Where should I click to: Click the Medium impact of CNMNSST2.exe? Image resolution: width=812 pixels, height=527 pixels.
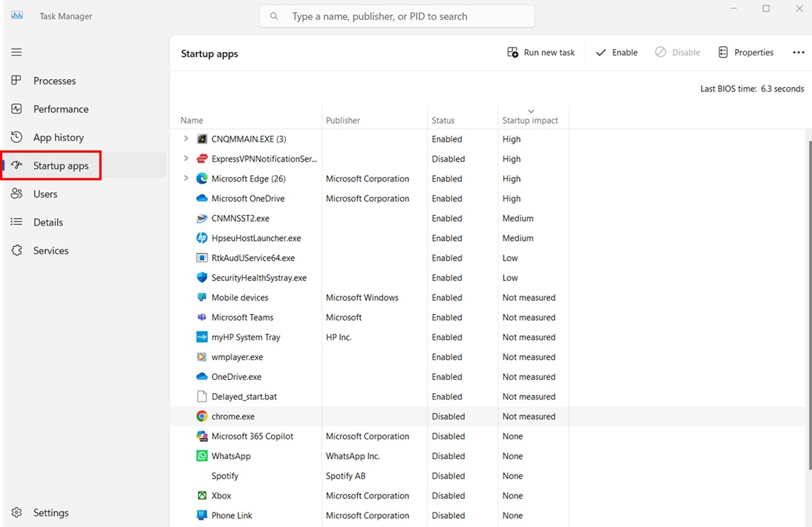518,218
